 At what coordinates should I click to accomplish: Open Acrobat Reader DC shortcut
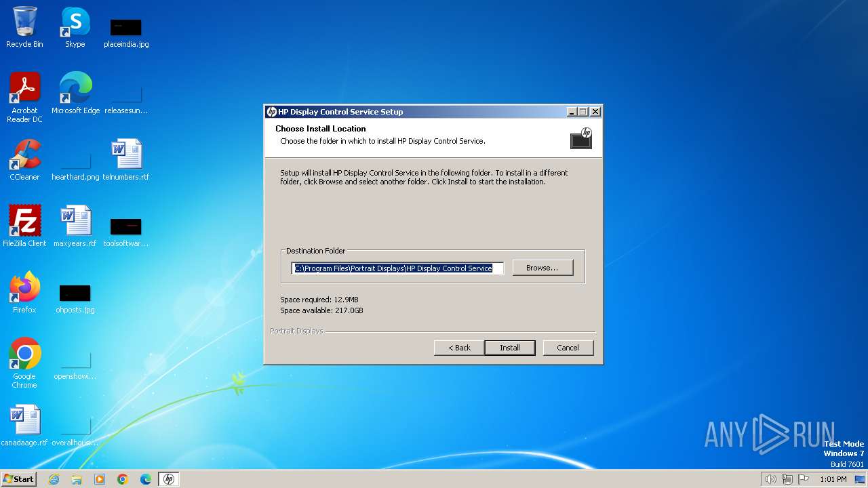point(24,97)
